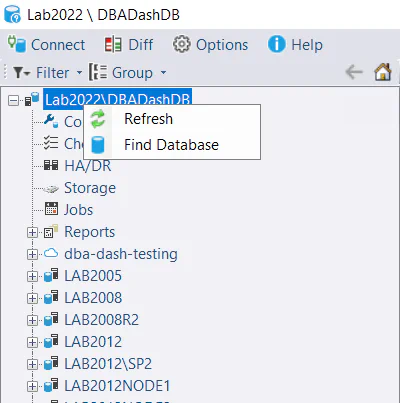Select the LAB2008R2 instance label
400x403 pixels.
pyautogui.click(x=101, y=320)
